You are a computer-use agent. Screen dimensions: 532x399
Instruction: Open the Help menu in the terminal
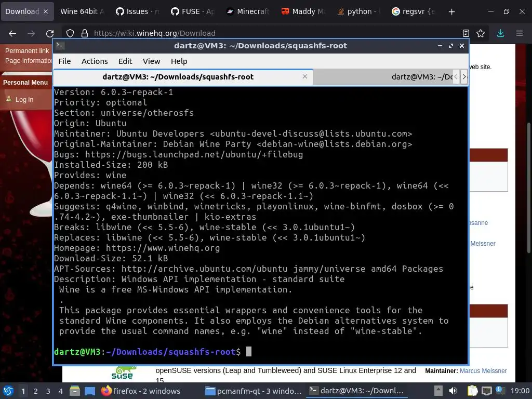point(179,61)
